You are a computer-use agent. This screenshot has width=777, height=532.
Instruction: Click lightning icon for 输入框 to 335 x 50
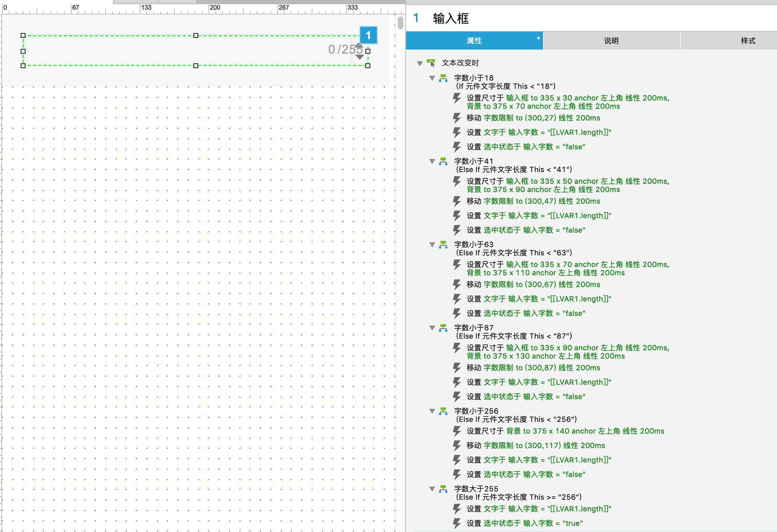coord(457,182)
